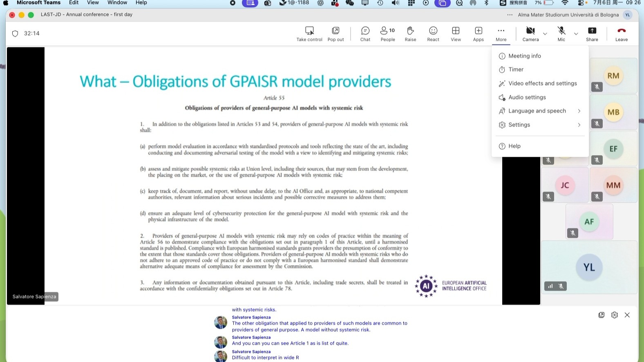Open the Apple menu

pos(6,3)
